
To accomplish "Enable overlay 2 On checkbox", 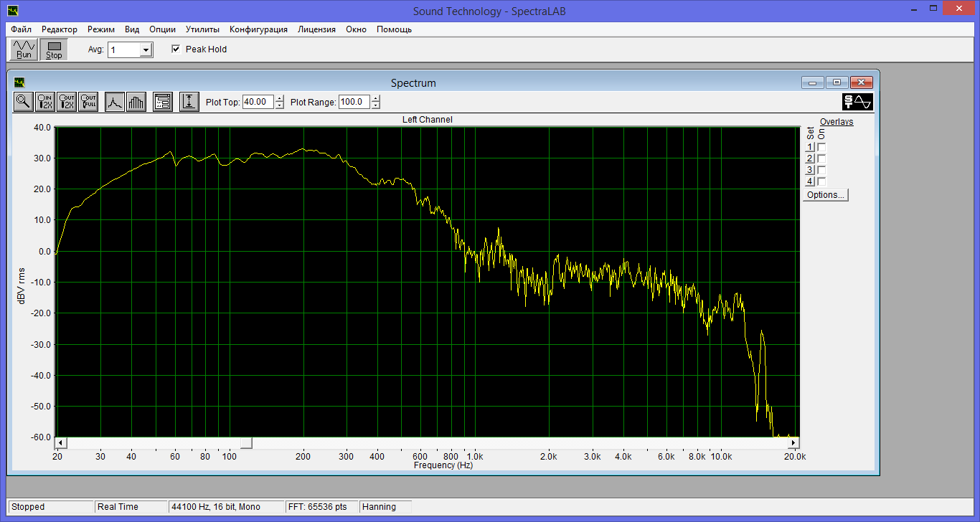I will pyautogui.click(x=822, y=158).
